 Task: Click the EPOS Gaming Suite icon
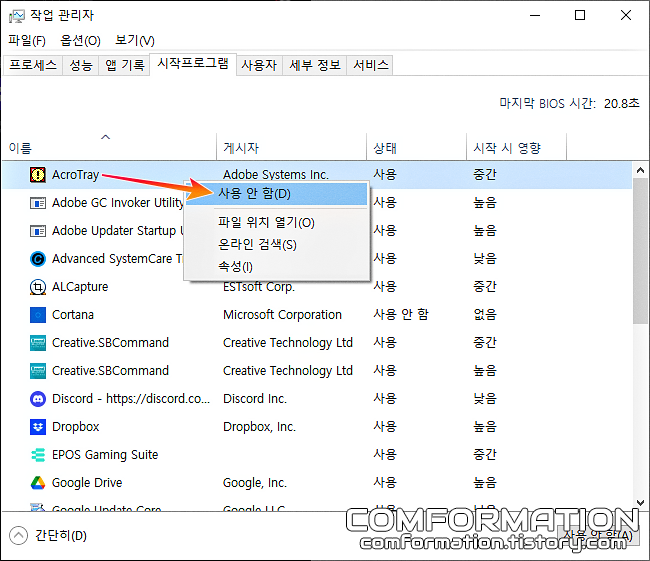tap(38, 455)
